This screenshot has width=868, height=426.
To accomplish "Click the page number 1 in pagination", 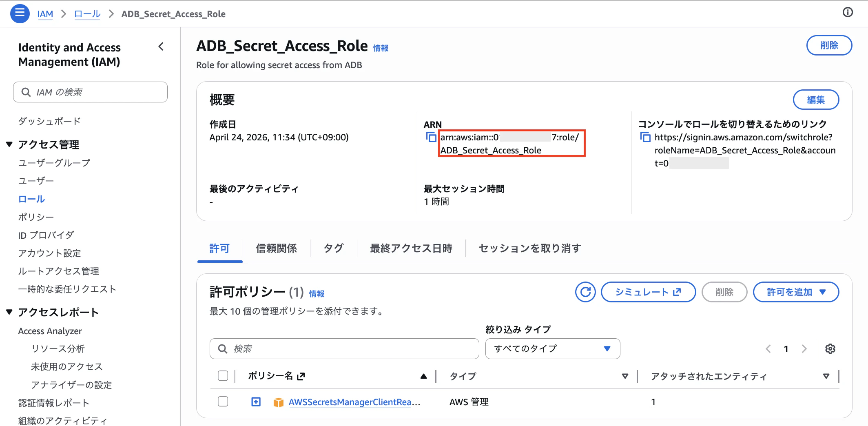I will click(786, 349).
